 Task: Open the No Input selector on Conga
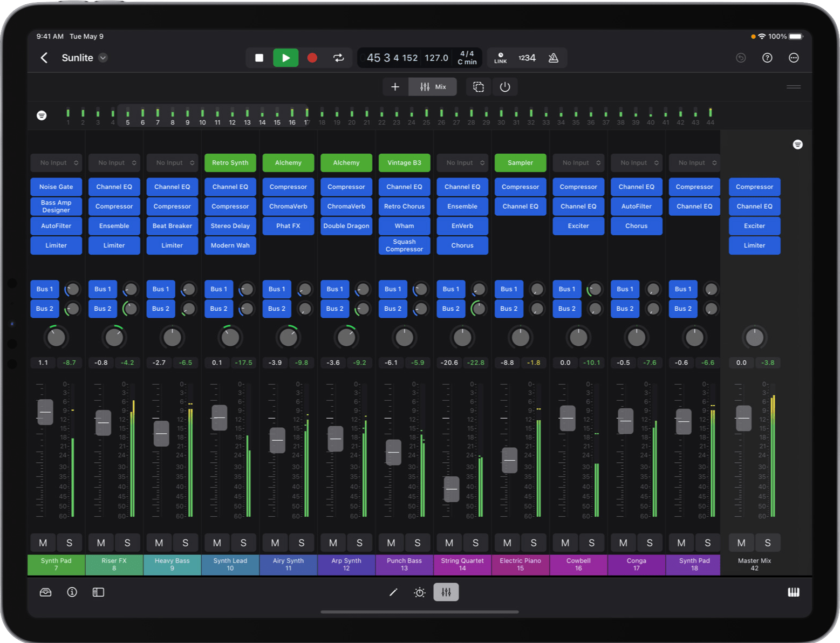[637, 163]
